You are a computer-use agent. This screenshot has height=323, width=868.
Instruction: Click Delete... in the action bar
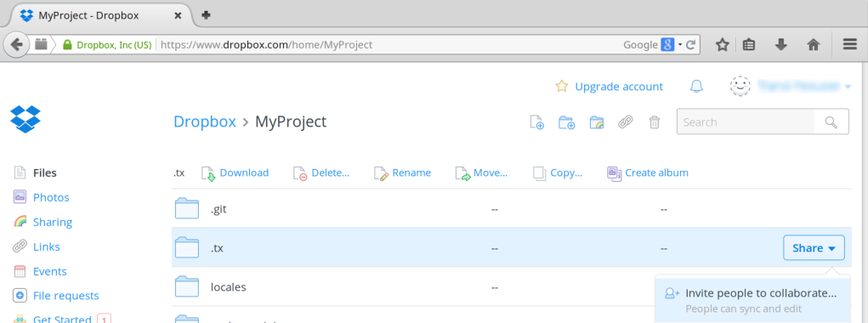[x=321, y=173]
